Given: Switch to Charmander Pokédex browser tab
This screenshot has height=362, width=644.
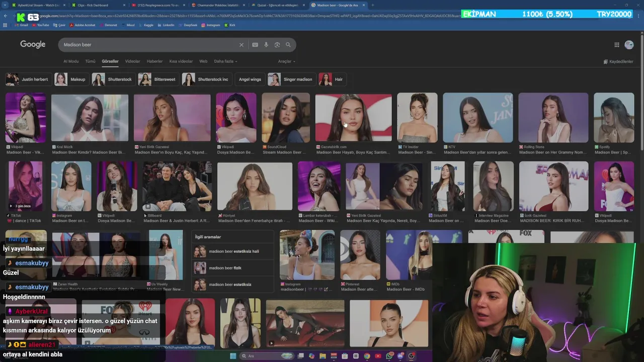Looking at the screenshot, I should (x=218, y=5).
